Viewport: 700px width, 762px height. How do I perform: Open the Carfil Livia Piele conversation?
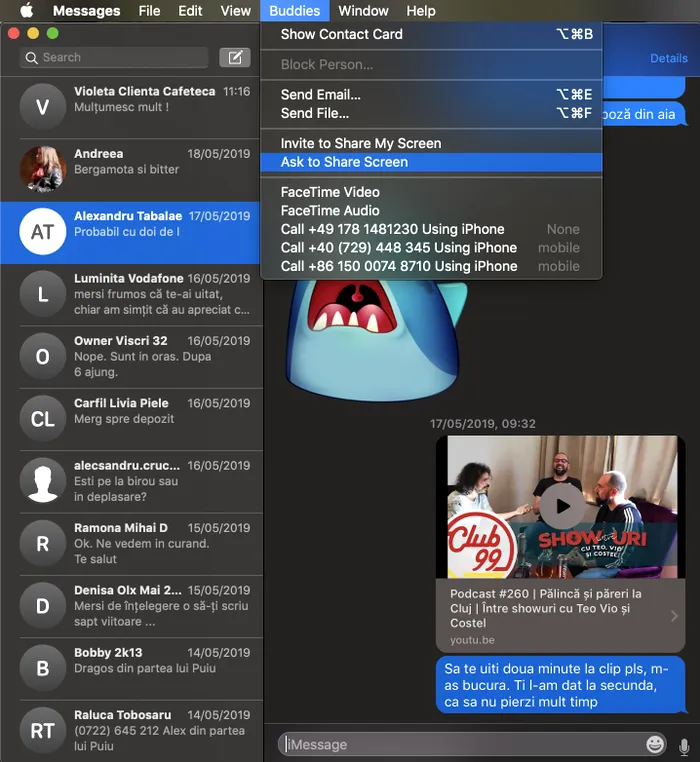pos(131,419)
